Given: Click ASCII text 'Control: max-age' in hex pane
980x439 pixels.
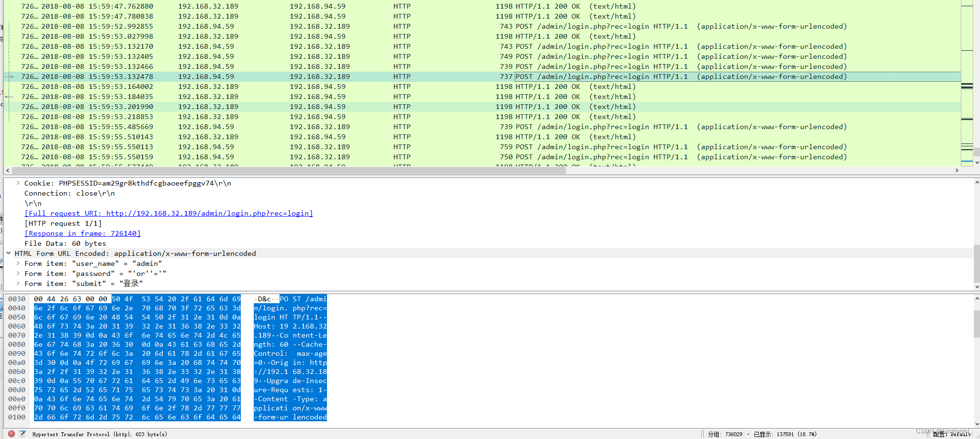Looking at the screenshot, I should point(290,353).
